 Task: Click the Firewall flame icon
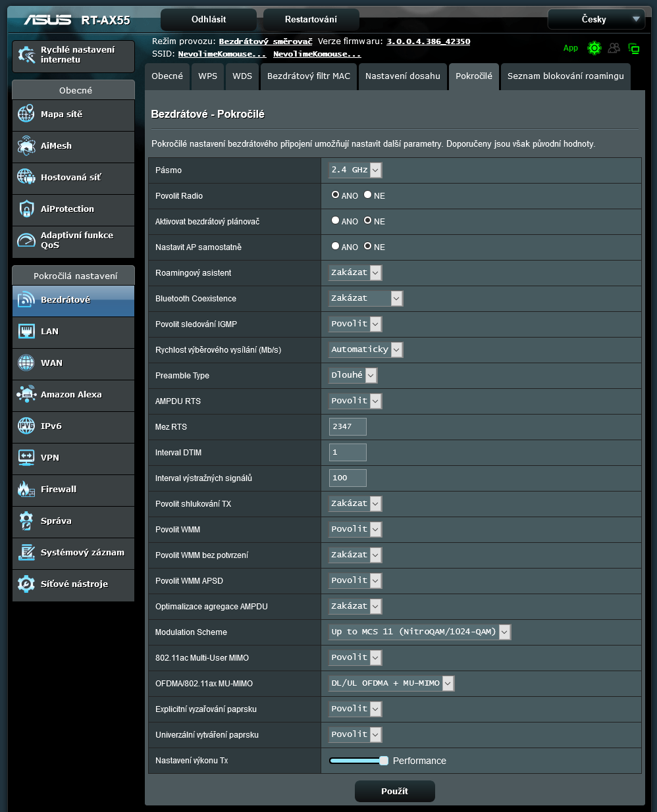pos(26,489)
